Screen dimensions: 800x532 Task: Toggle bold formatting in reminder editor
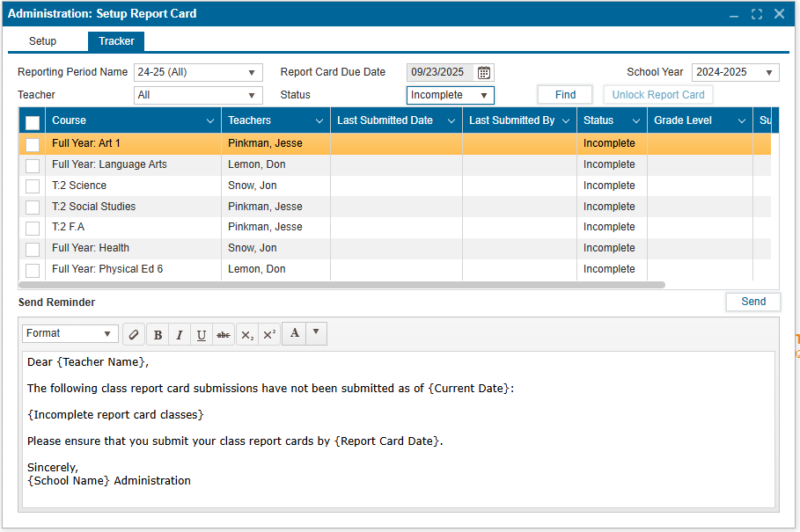158,334
